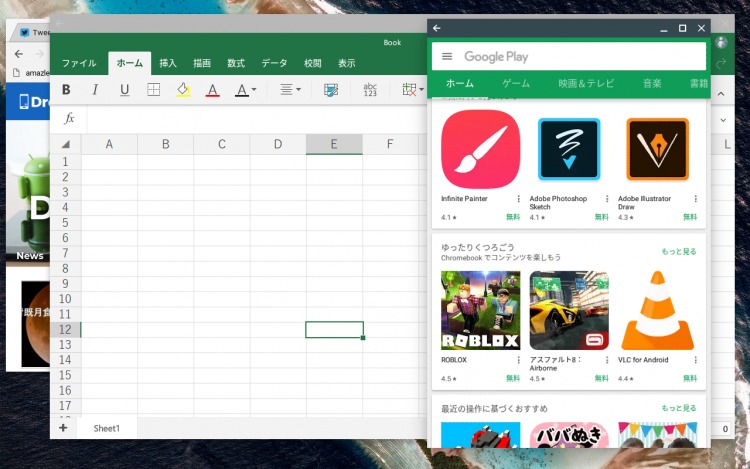This screenshot has height=469, width=750.
Task: Click もっと見る for ゆったりくつろごう
Action: click(x=679, y=251)
